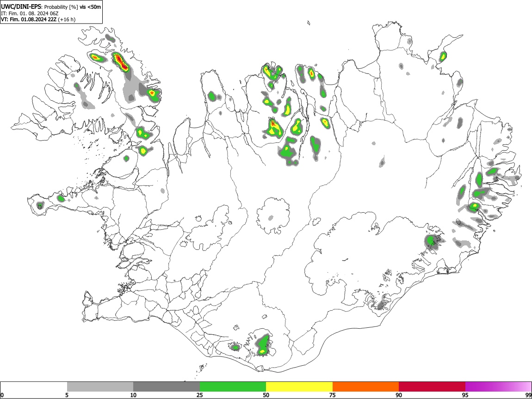This screenshot has width=532, height=399.
Task: Click the 'UWC/DINI-EPS' title text
Action: click(x=21, y=6)
